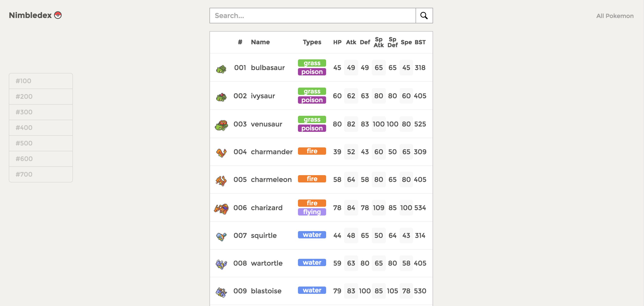Viewport: 644px width, 306px height.
Task: Open the All Pokemon view
Action: click(615, 16)
